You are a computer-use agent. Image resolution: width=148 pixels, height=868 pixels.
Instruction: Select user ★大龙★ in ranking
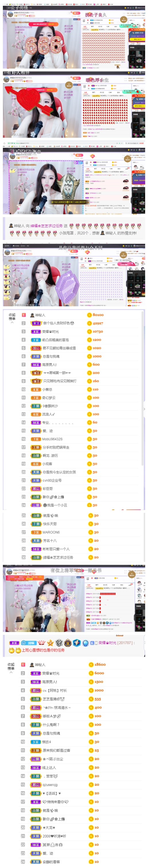point(49,827)
